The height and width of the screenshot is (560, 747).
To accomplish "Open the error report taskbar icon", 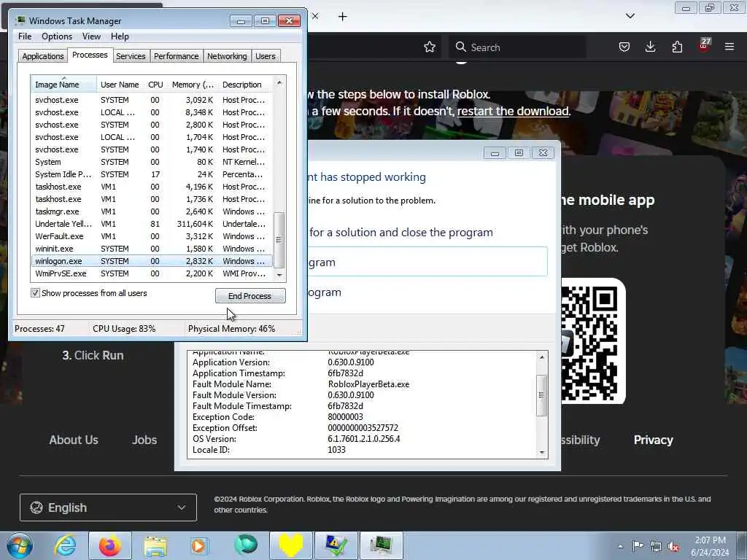I will (x=336, y=545).
